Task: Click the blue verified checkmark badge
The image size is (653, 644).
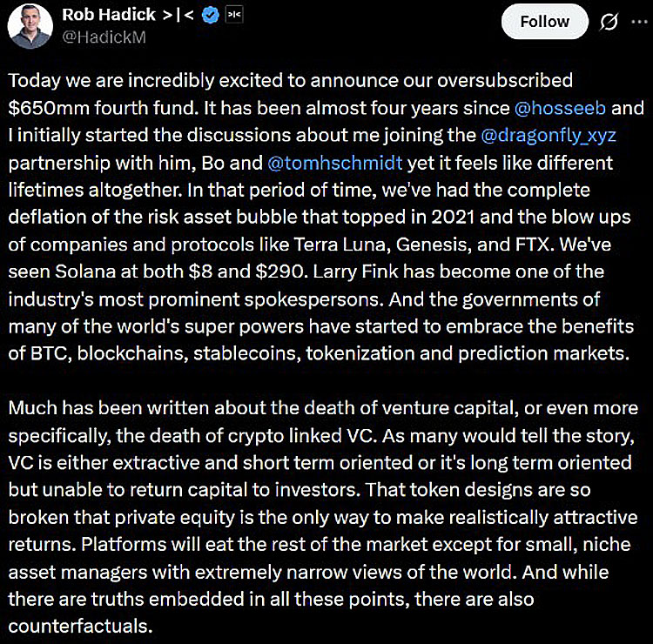Action: [x=212, y=16]
